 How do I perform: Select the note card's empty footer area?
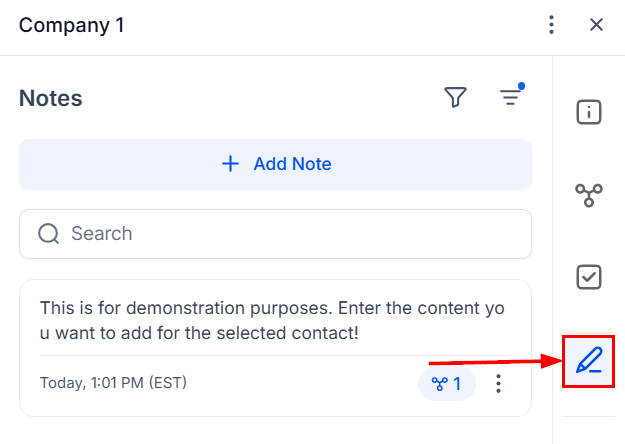(x=300, y=383)
